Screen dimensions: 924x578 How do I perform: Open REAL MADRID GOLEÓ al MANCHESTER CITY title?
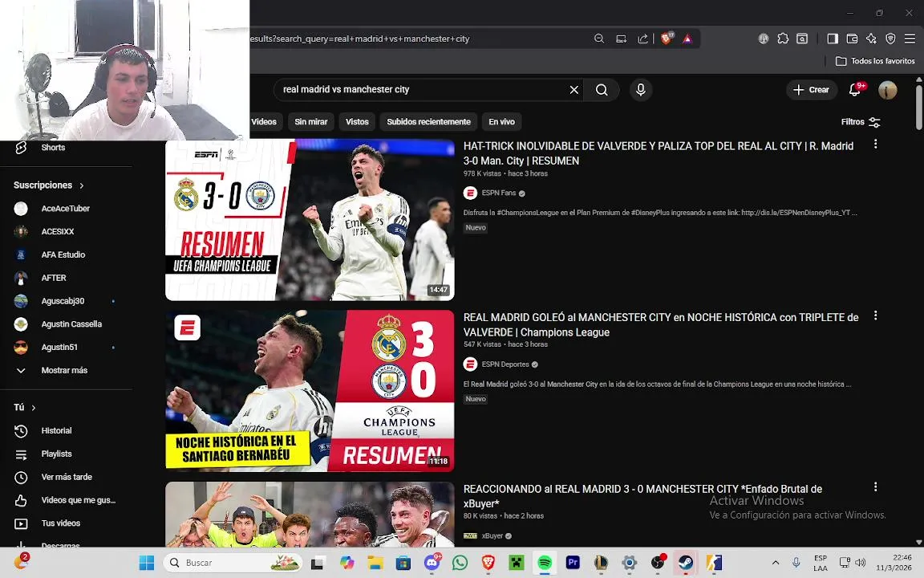pyautogui.click(x=661, y=325)
